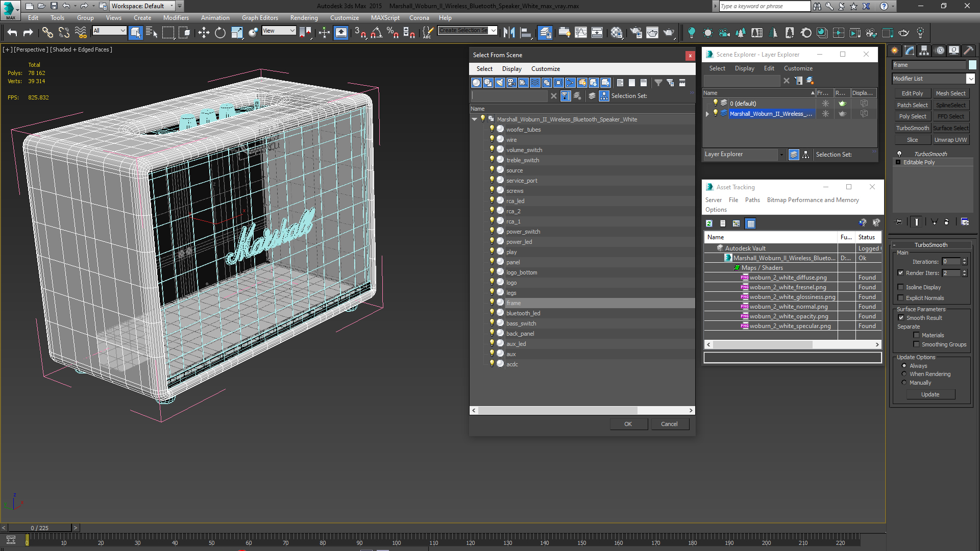
Task: Click the Render Setup teapot icon
Action: pyautogui.click(x=636, y=33)
